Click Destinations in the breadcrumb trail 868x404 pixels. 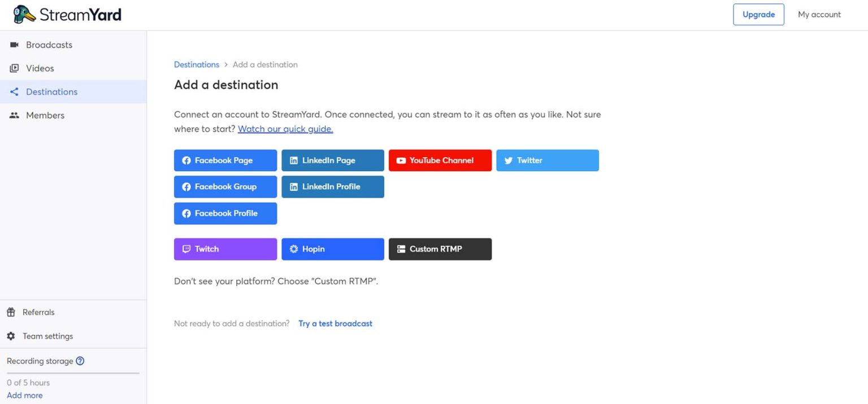tap(196, 64)
